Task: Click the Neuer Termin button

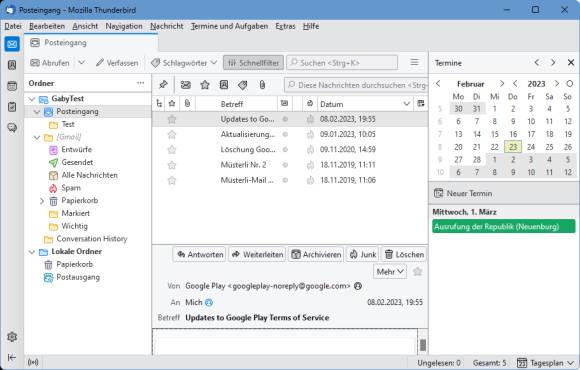Action: point(463,193)
